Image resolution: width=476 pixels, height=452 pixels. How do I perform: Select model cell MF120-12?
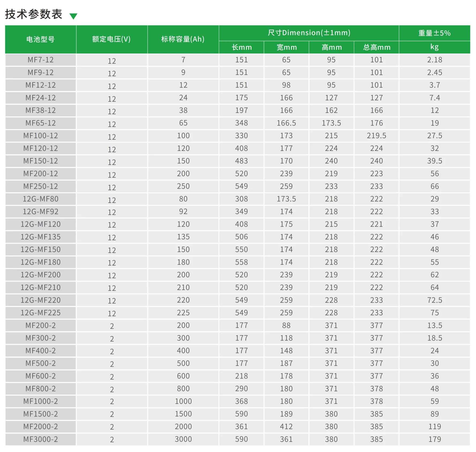tap(41, 148)
